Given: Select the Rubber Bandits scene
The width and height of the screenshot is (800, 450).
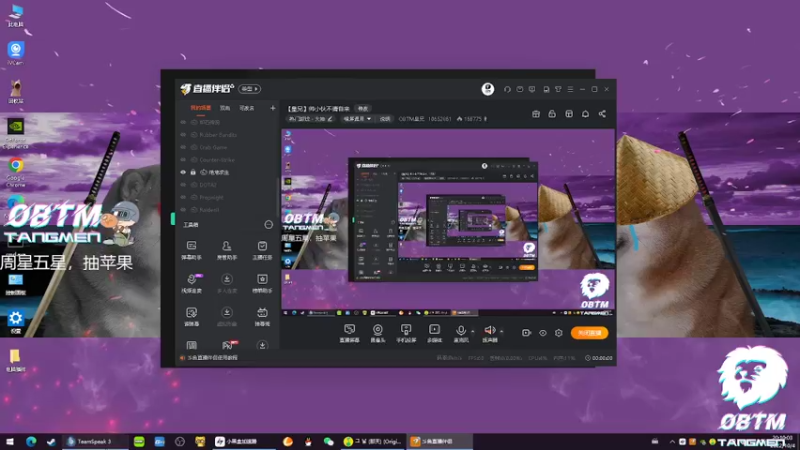Looking at the screenshot, I should click(218, 135).
